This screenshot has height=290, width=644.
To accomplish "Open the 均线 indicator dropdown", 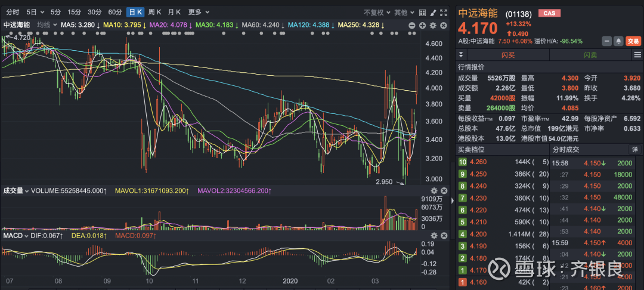I will [47, 25].
